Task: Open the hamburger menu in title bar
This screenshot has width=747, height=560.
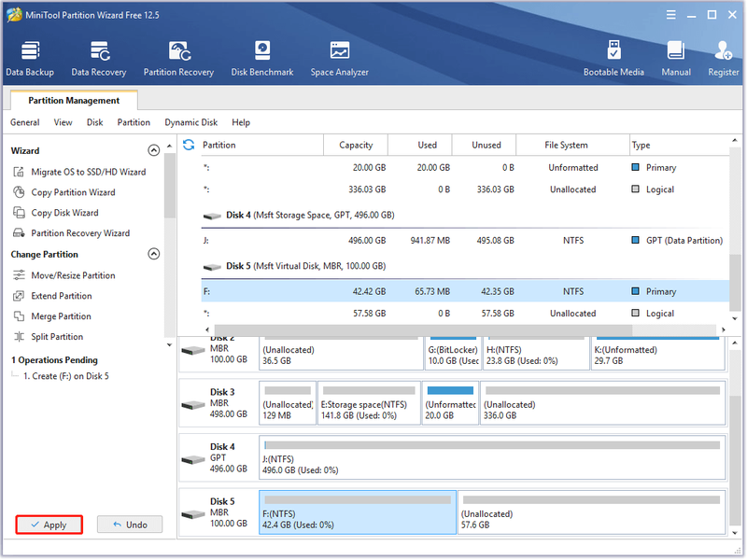Action: coord(670,15)
